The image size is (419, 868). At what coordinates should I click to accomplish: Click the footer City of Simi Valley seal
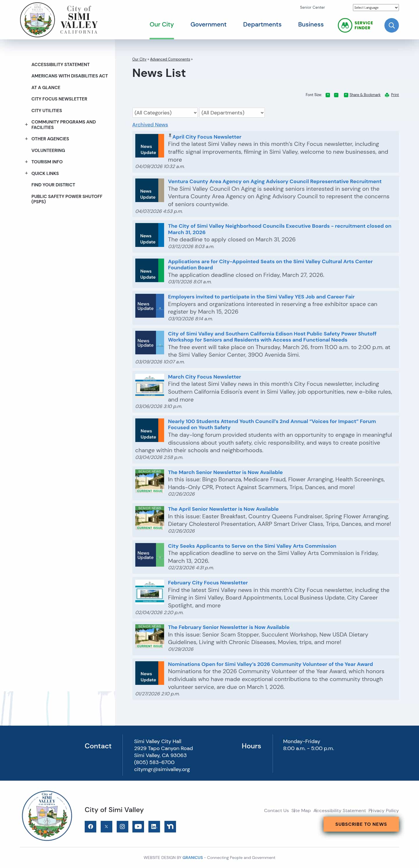(x=47, y=815)
